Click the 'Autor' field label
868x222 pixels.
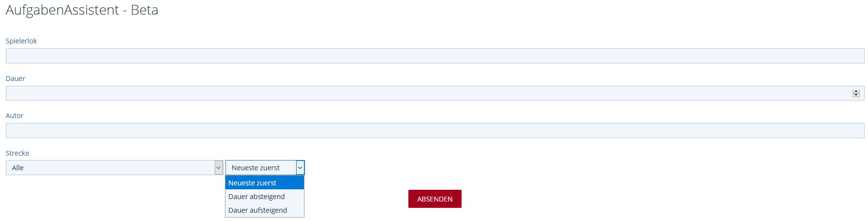pyautogui.click(x=15, y=116)
